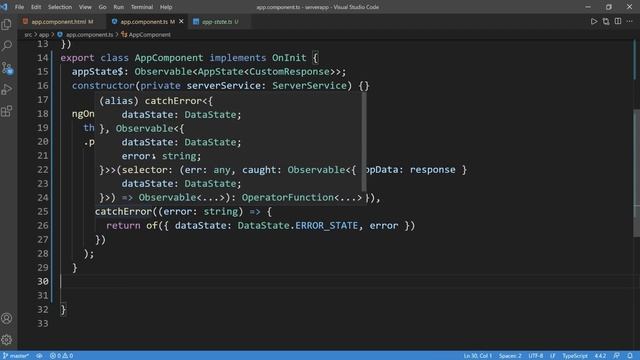The width and height of the screenshot is (640, 360).
Task: Switch to the app.component.html tab
Action: tap(60, 22)
